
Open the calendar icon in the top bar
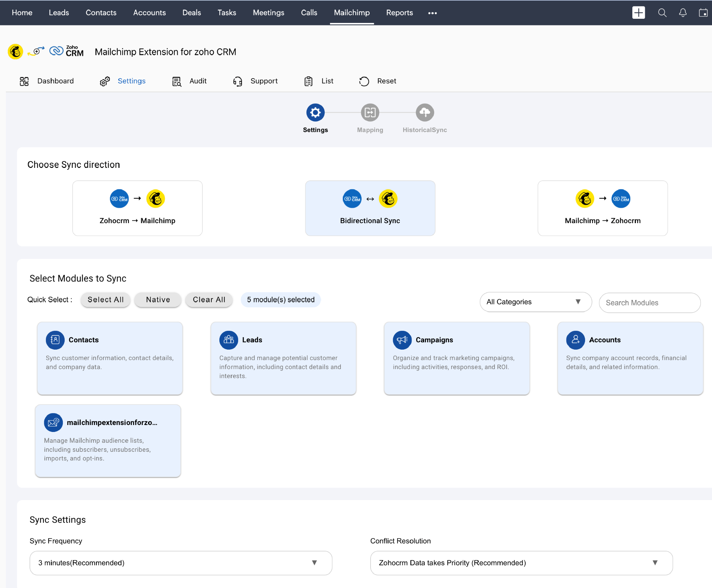pyautogui.click(x=703, y=13)
